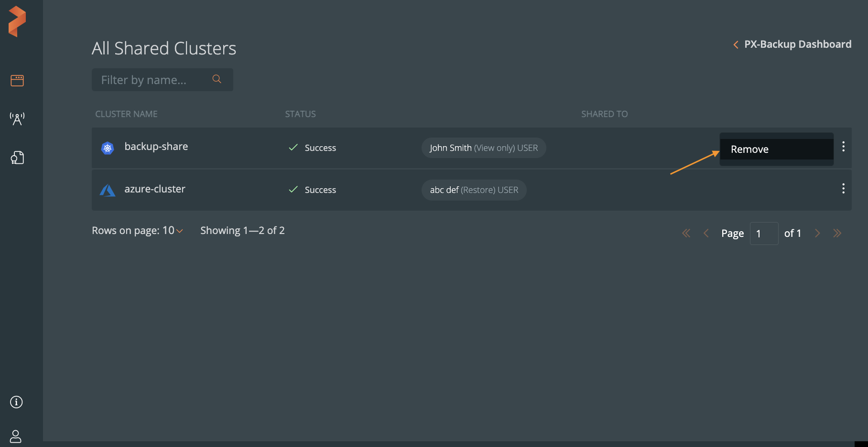868x447 pixels.
Task: Open the backups window icon in sidebar
Action: (17, 80)
